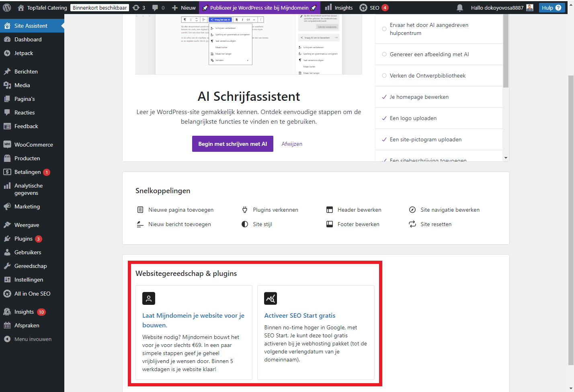Go to Betalingen in sidebar
Screen dimensions: 574x392
(32, 172)
